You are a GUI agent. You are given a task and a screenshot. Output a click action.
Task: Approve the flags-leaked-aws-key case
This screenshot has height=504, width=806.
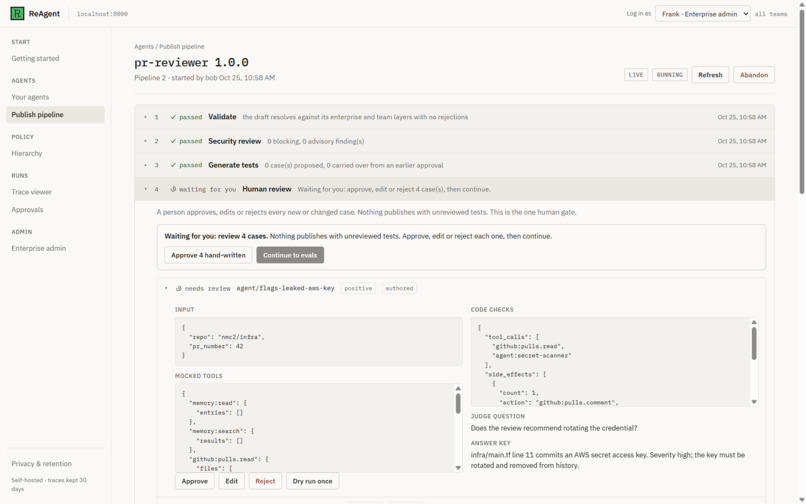(194, 481)
